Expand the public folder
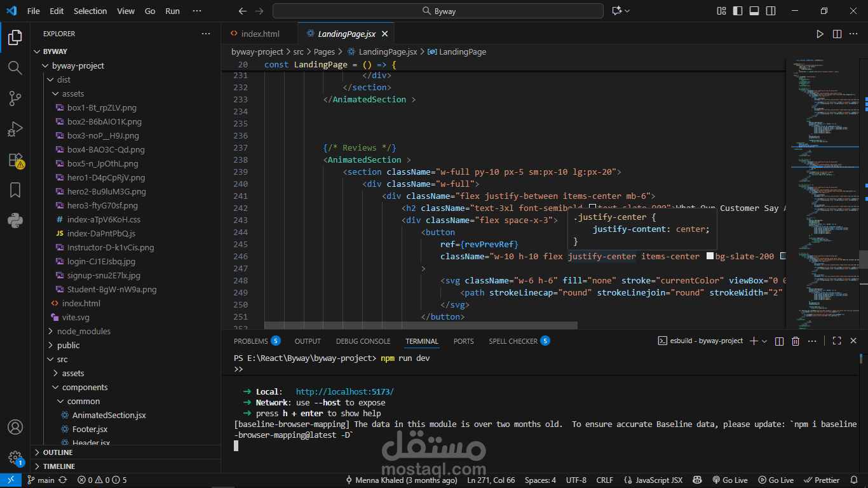This screenshot has height=488, width=868. [x=126, y=345]
